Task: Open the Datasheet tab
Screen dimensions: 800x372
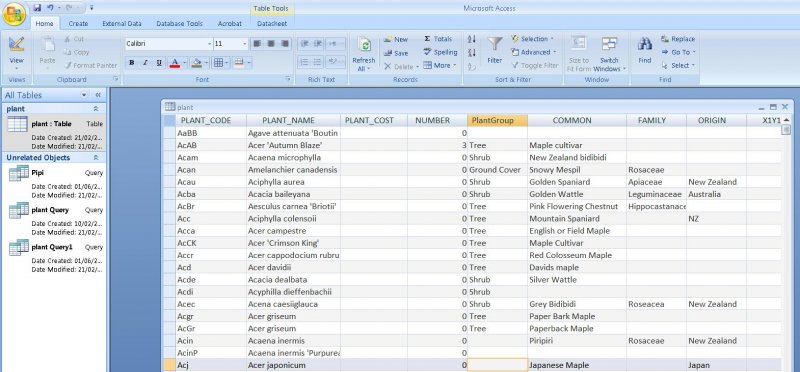Action: coord(272,23)
